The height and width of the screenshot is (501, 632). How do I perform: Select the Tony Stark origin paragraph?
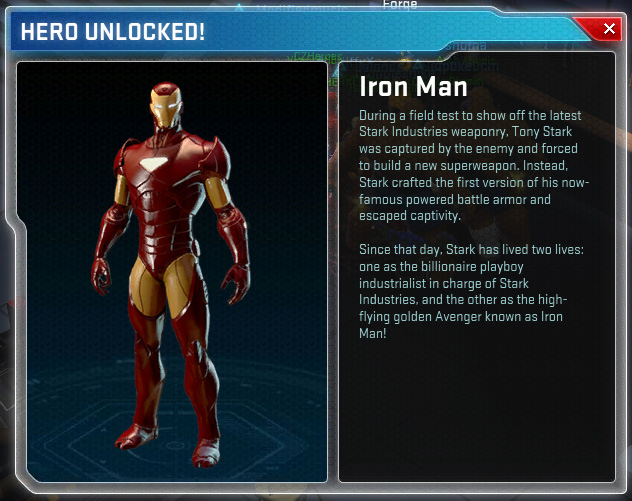click(474, 165)
